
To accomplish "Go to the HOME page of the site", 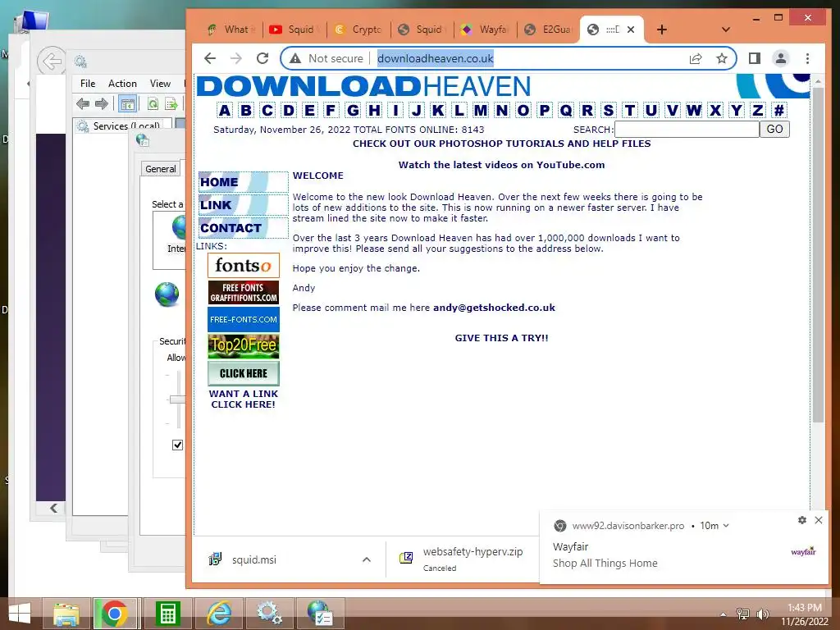I will pos(243,182).
